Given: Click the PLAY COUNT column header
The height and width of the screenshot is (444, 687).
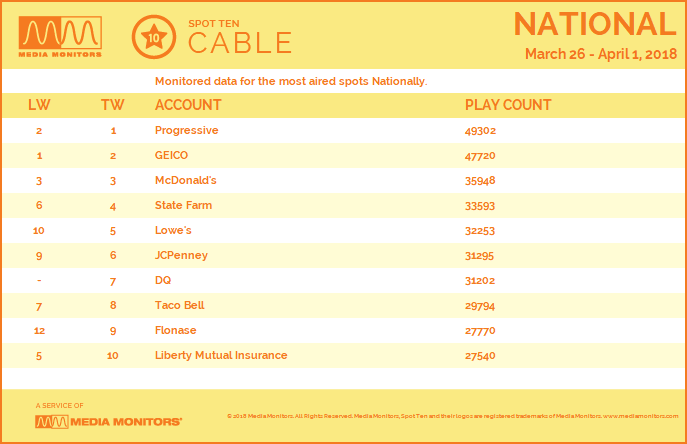Looking at the screenshot, I should [x=508, y=105].
